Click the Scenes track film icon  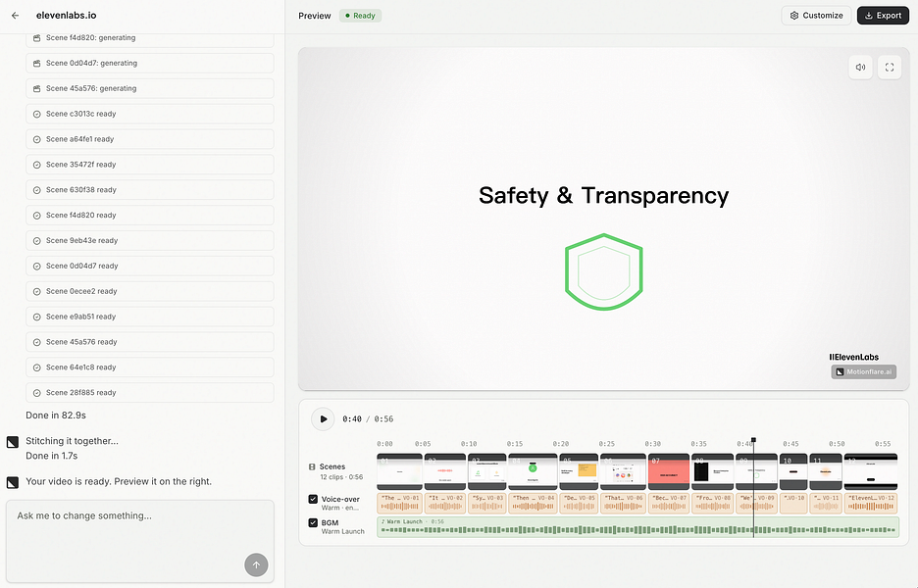tap(312, 466)
